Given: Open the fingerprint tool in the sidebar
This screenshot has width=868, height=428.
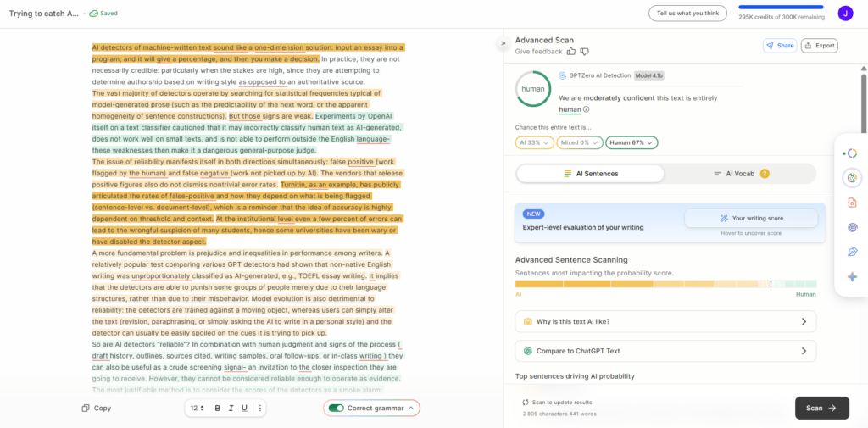Looking at the screenshot, I should (x=852, y=227).
